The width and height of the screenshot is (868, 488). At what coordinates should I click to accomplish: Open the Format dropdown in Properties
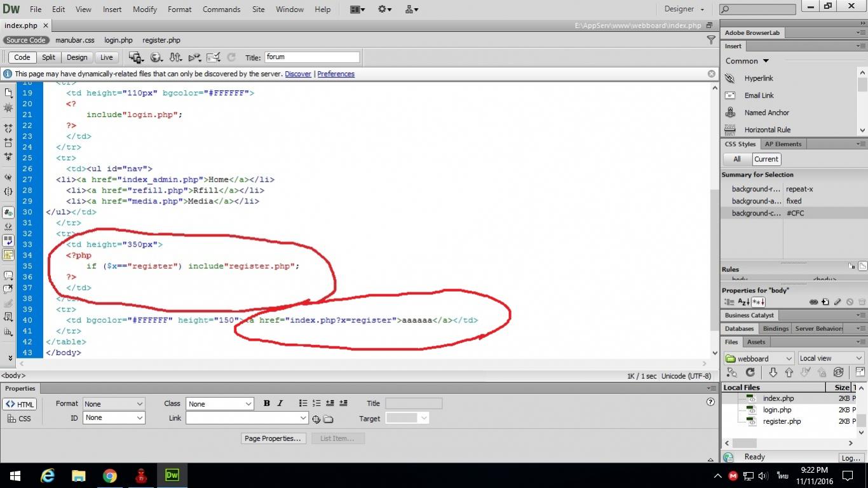pos(114,404)
